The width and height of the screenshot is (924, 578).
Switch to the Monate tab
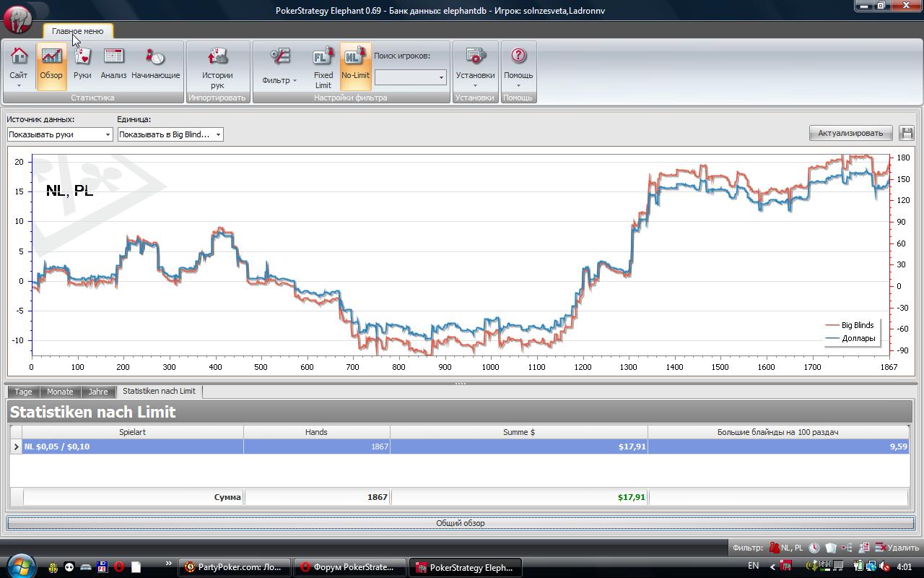pyautogui.click(x=60, y=392)
